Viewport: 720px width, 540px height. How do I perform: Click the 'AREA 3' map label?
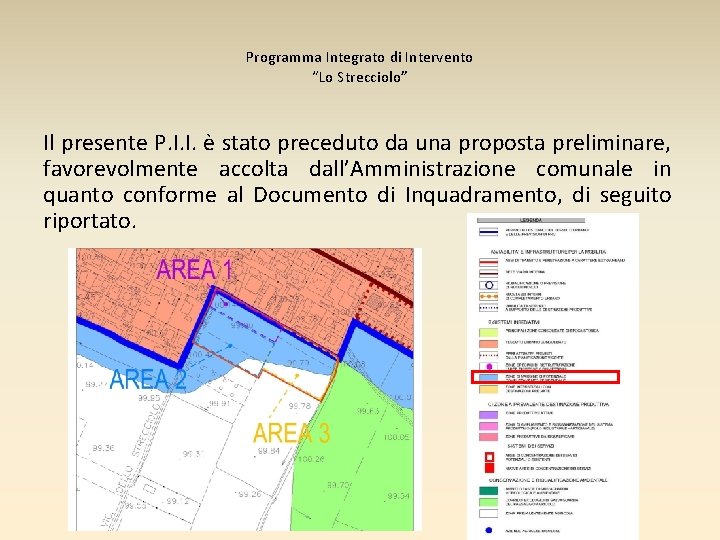point(292,433)
